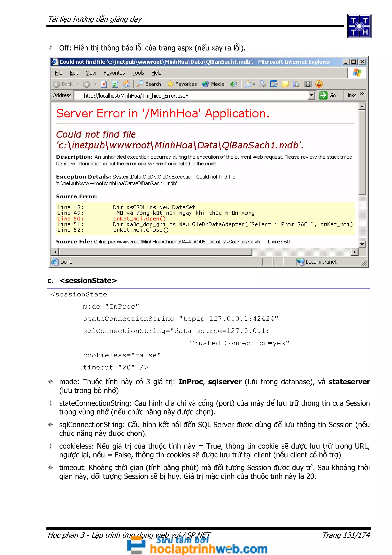The width and height of the screenshot is (392, 555).
Task: Click the vertical scrollbar down arrow
Action: 362,244
